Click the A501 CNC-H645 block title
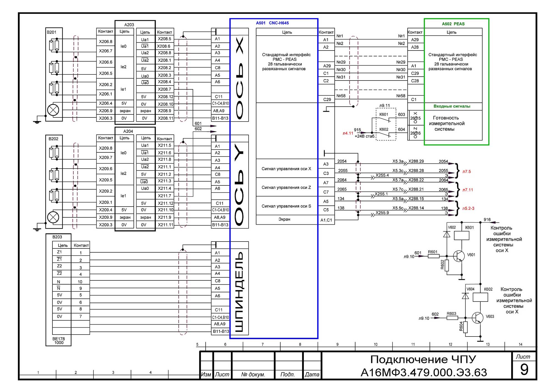This screenshot has width=555, height=392. coord(272,23)
